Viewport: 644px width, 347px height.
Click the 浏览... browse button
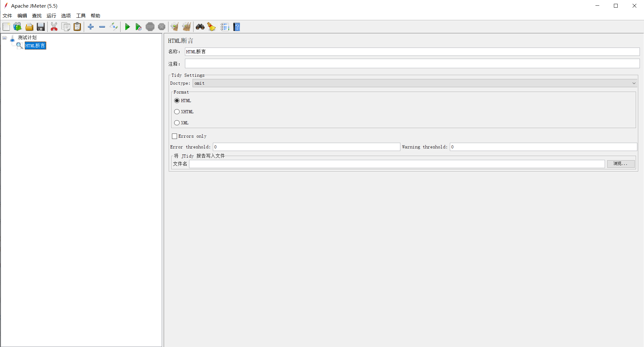[621, 164]
